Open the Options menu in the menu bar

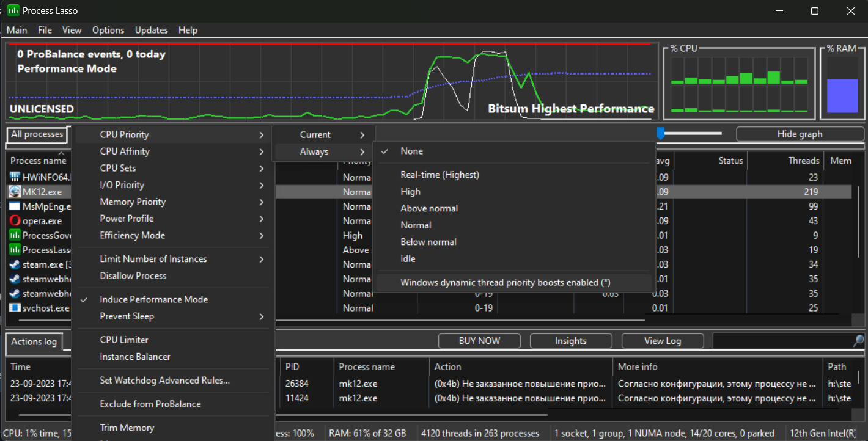click(x=108, y=30)
